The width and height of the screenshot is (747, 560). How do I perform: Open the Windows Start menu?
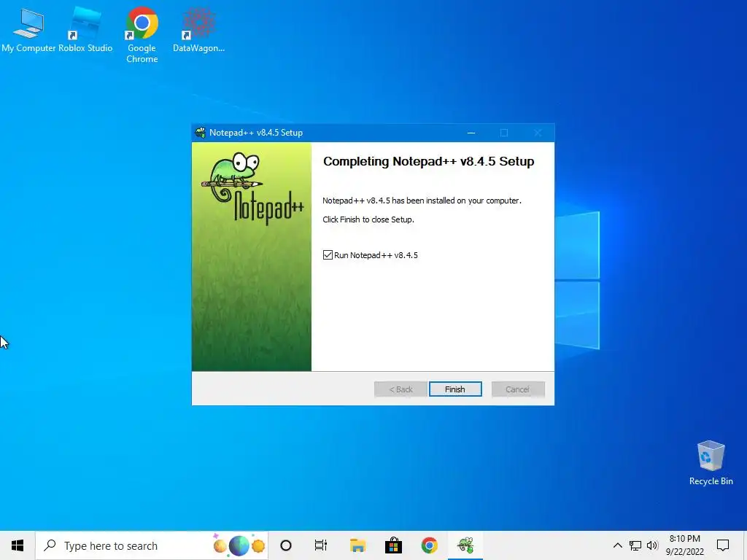[18, 545]
